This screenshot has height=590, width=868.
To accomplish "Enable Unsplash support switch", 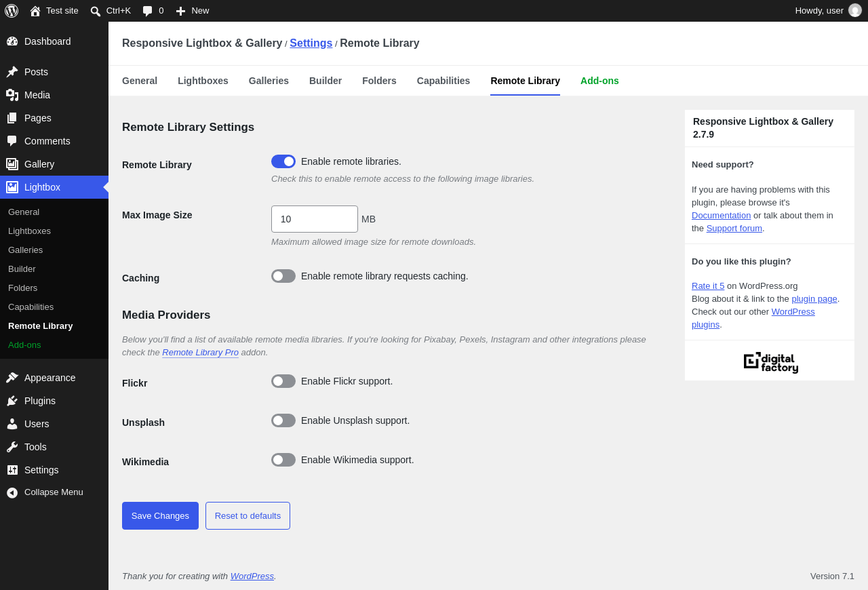I will click(x=283, y=420).
